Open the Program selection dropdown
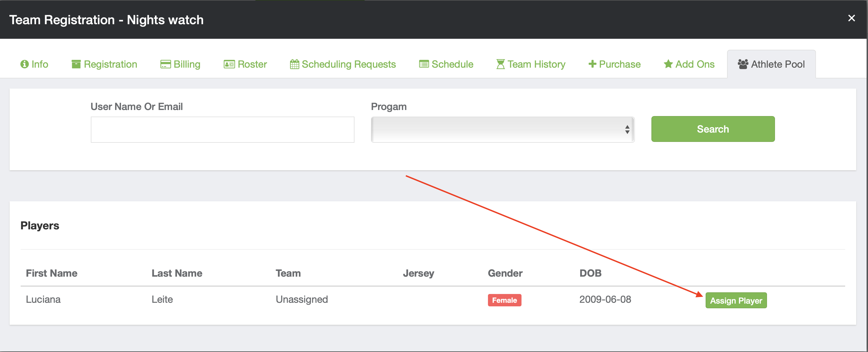 [503, 129]
